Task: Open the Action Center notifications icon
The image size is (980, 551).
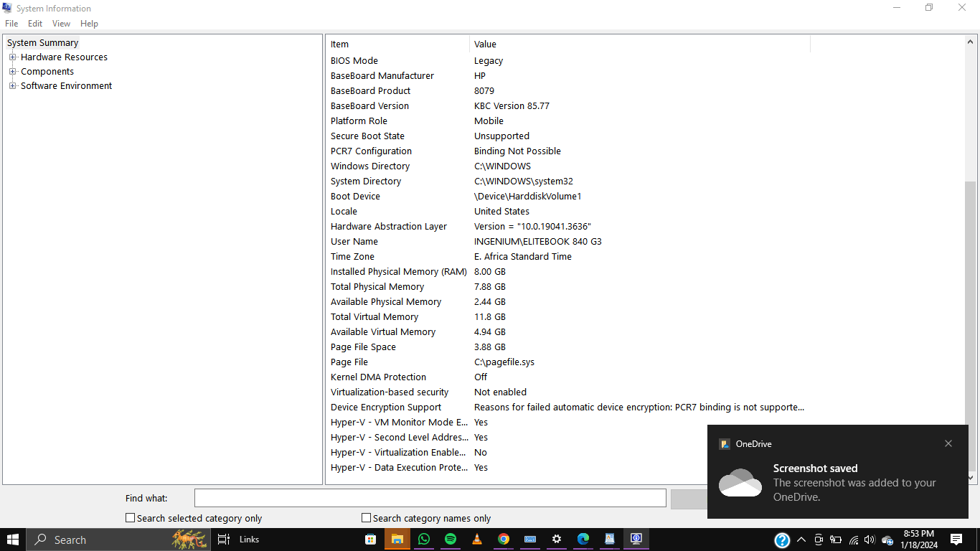Action: (x=956, y=540)
